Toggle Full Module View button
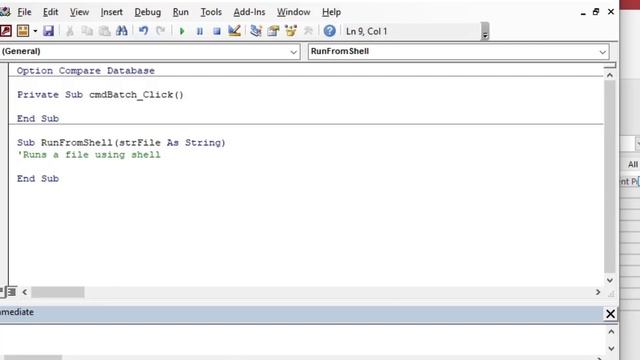This screenshot has height=360, width=640. (11, 292)
